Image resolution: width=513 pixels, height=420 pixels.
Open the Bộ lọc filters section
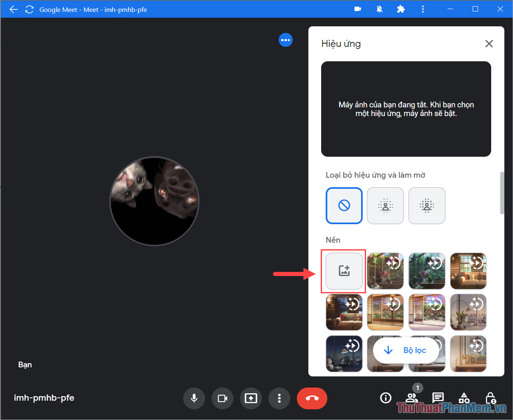[x=406, y=350]
